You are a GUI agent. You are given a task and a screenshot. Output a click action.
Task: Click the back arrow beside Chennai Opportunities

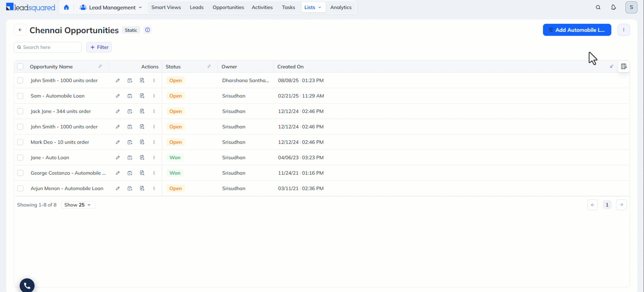click(x=20, y=30)
